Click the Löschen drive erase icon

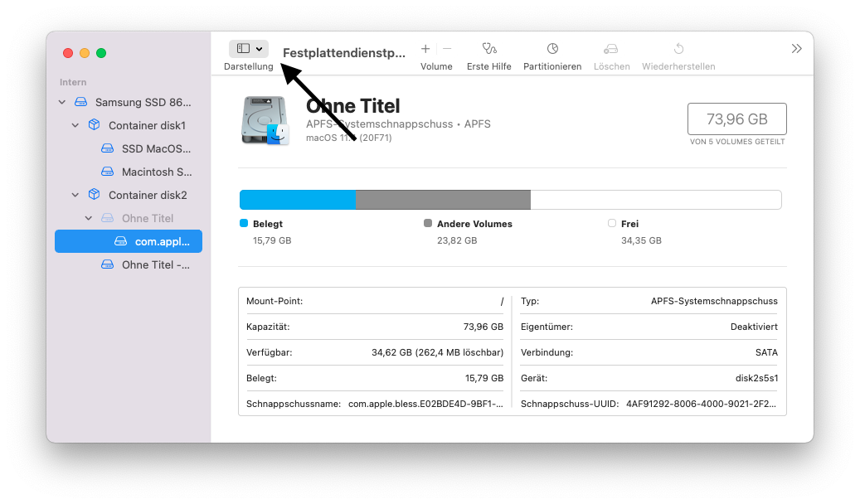click(611, 50)
